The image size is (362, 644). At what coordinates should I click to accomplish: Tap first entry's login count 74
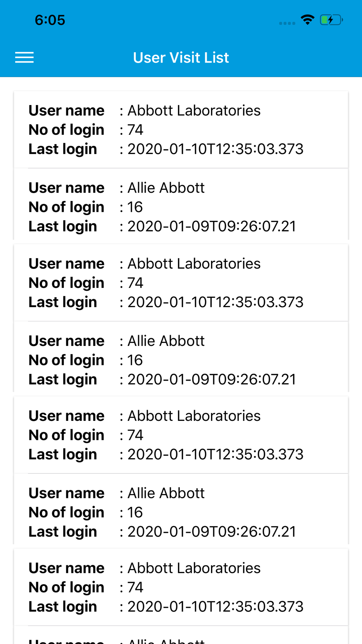tap(135, 130)
